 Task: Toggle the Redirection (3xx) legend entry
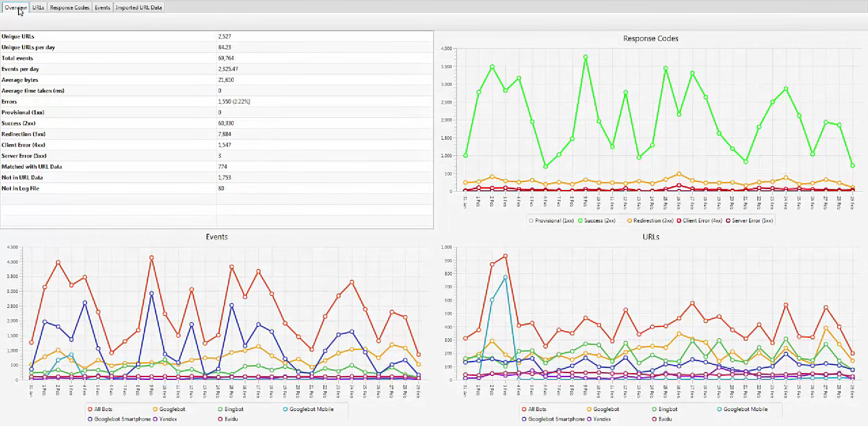(650, 220)
